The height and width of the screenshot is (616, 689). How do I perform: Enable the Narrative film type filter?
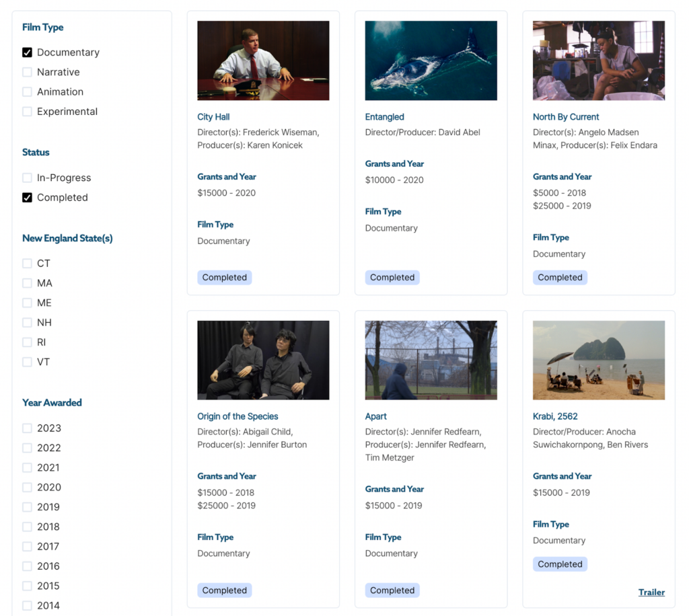pyautogui.click(x=27, y=72)
